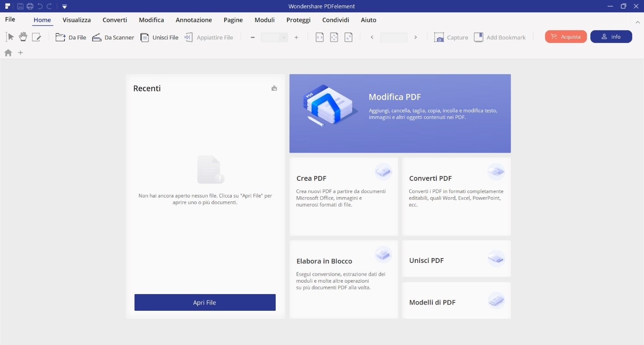
Task: Select the edit pencil tool
Action: [x=37, y=37]
